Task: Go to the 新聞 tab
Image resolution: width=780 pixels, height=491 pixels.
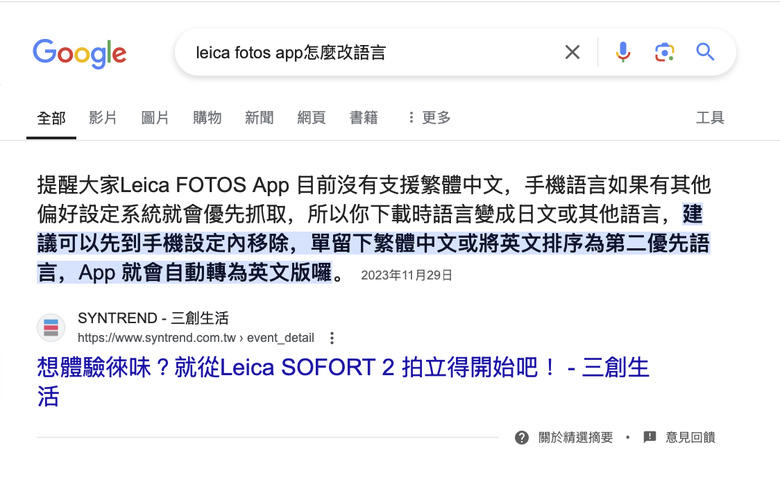Action: coord(259,118)
